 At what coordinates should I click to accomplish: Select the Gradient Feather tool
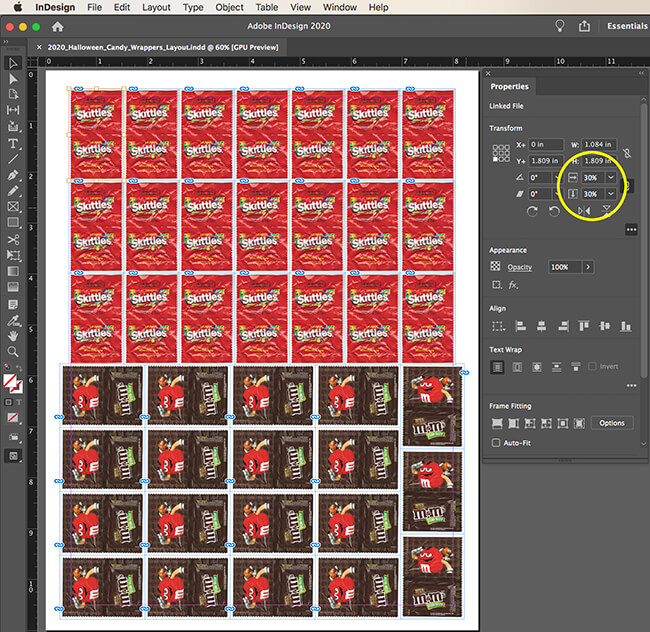(13, 287)
